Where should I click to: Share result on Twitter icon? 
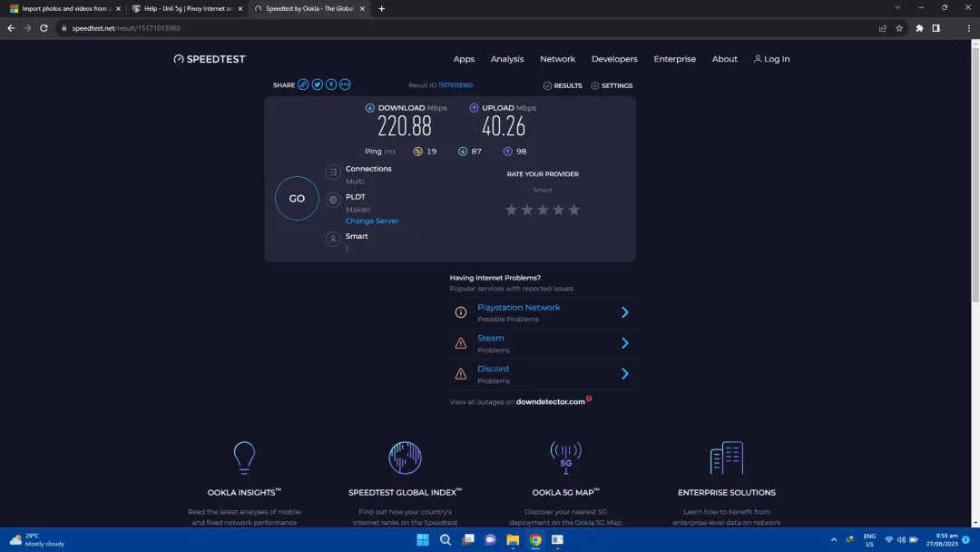(x=318, y=84)
